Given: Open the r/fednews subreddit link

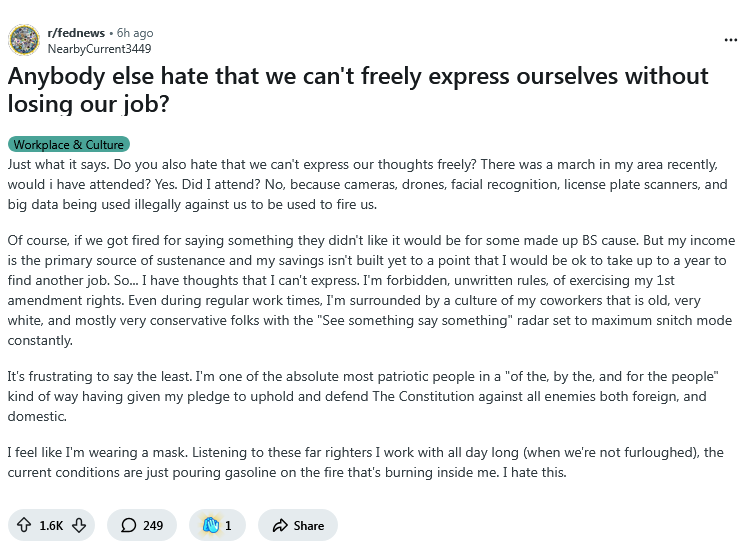Looking at the screenshot, I should [x=78, y=33].
